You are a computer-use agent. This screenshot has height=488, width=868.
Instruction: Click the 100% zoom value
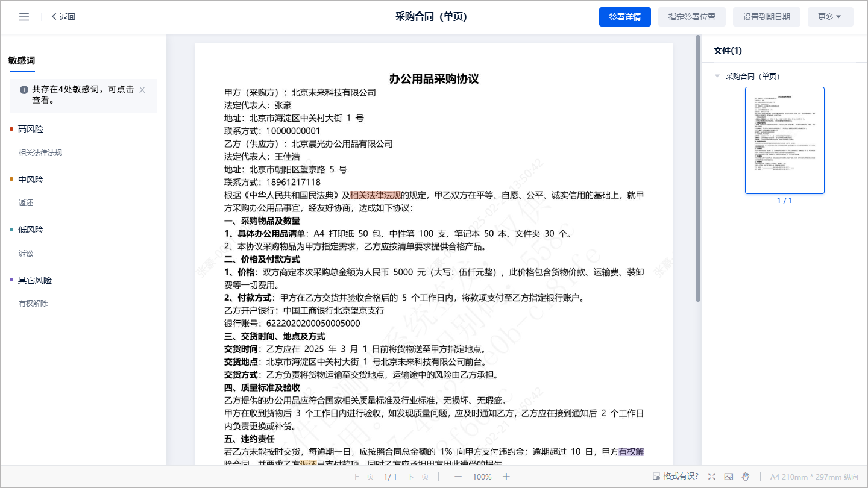[482, 477]
